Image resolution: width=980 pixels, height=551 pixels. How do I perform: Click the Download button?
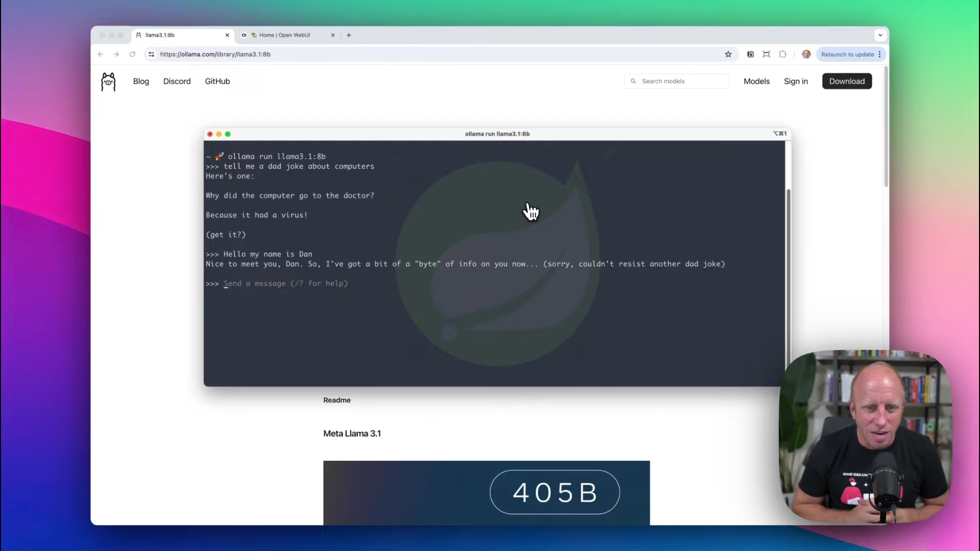pos(846,81)
